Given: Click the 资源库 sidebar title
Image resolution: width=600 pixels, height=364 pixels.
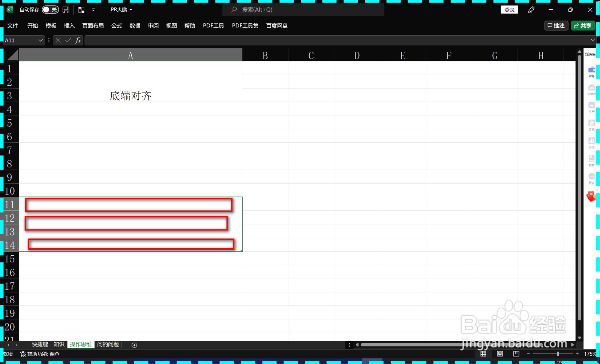Looking at the screenshot, I should 590,54.
